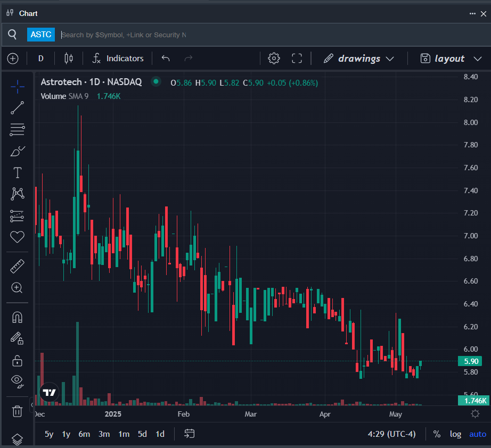Viewport: 491px width, 448px height.
Task: Select the 1m time range
Action: 124,434
